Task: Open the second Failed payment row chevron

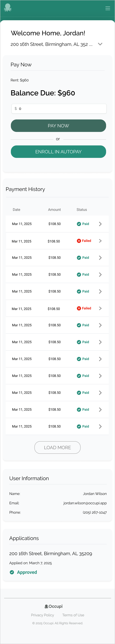Action: 100,308
